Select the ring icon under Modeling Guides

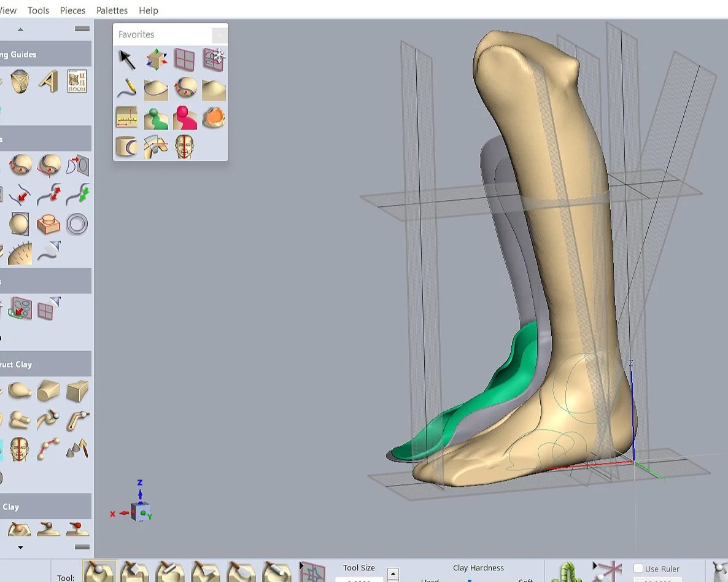(18, 82)
